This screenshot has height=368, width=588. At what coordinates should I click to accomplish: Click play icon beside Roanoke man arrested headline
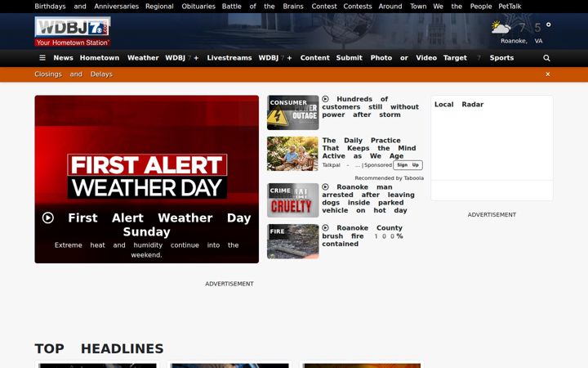click(326, 187)
